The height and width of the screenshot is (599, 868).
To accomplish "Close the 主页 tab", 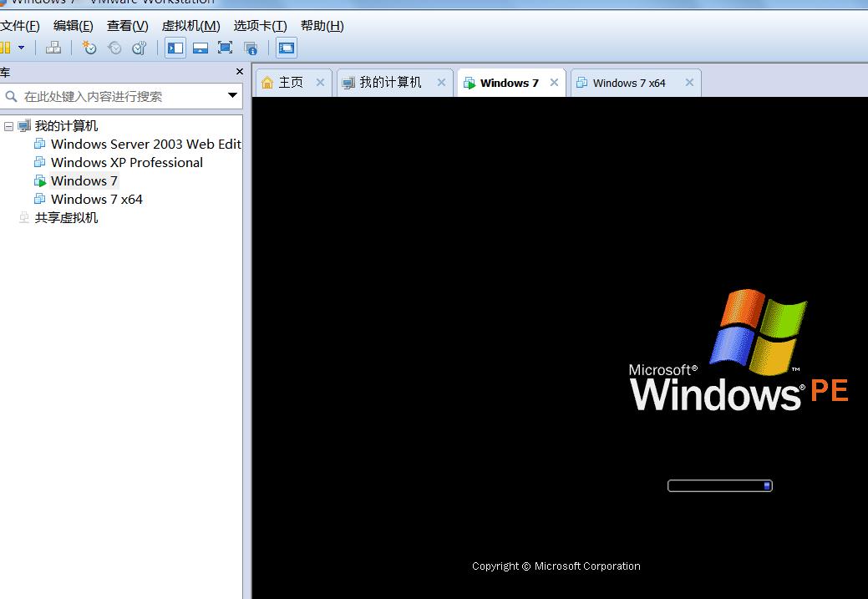I will [x=320, y=83].
